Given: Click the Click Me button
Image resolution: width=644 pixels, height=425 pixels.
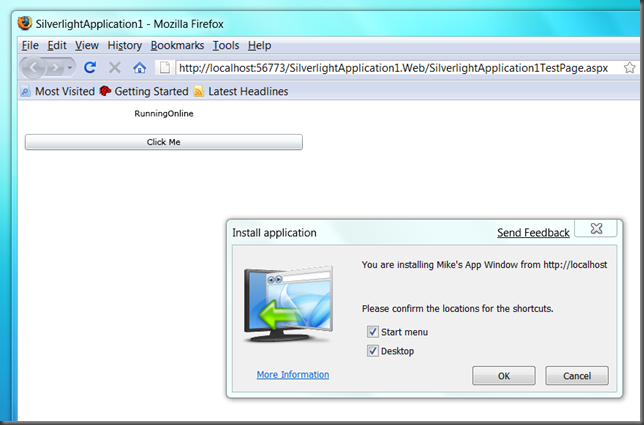Looking at the screenshot, I should coord(163,142).
